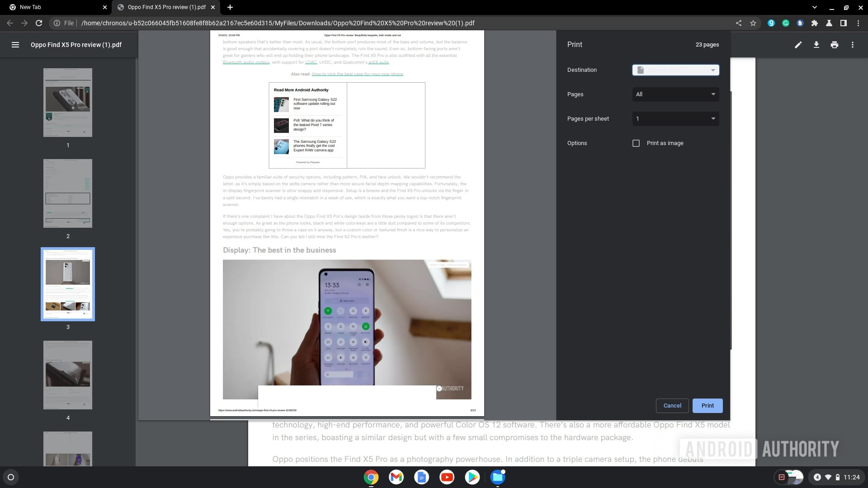This screenshot has height=488, width=868.
Task: Open Google Docs from the shelf
Action: pyautogui.click(x=421, y=477)
